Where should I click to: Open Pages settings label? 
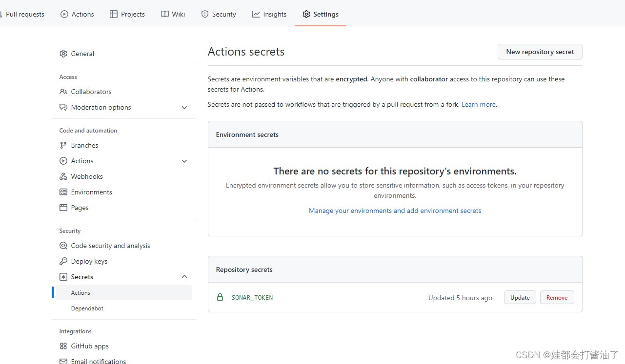click(80, 208)
